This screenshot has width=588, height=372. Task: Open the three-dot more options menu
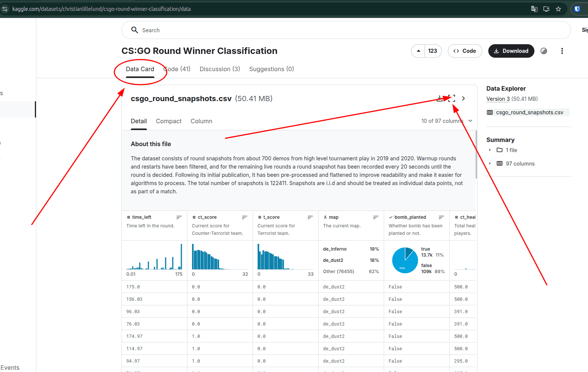562,51
